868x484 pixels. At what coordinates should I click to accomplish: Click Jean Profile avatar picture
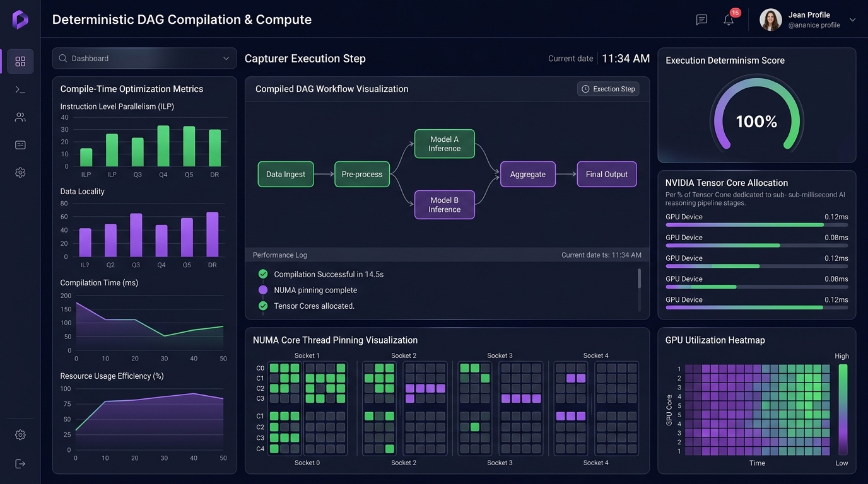pyautogui.click(x=770, y=20)
